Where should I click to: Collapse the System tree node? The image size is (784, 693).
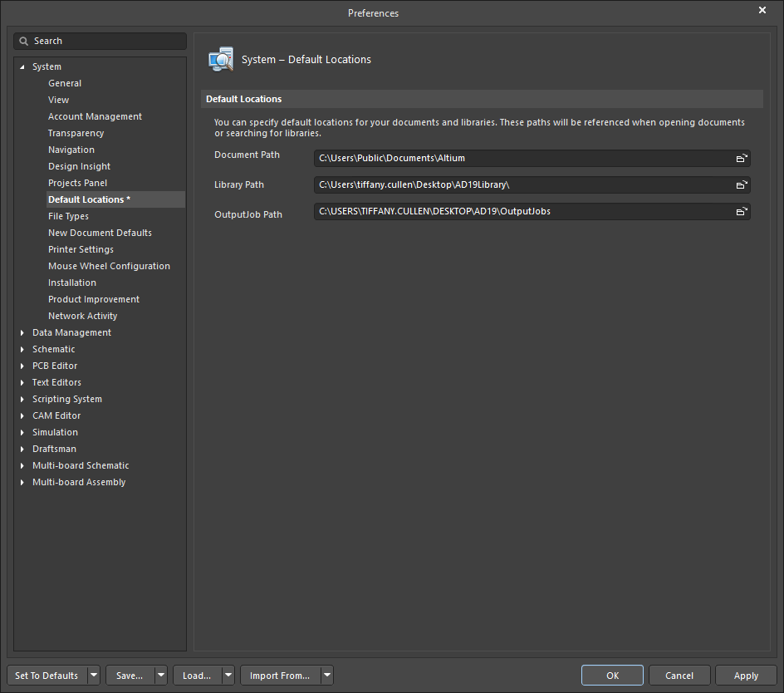22,66
